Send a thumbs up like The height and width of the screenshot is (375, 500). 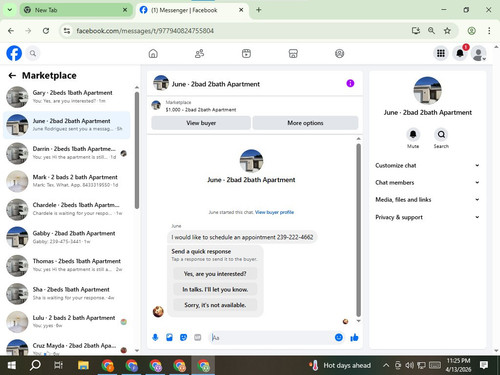click(354, 338)
